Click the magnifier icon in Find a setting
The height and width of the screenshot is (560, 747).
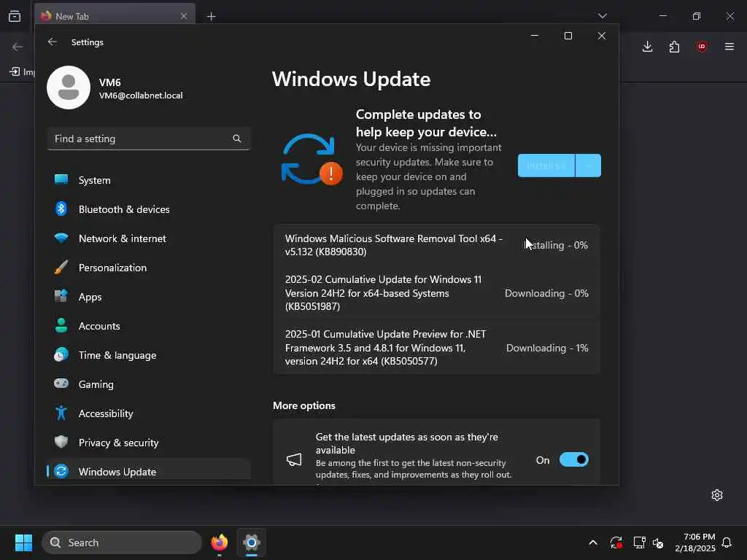(x=237, y=139)
